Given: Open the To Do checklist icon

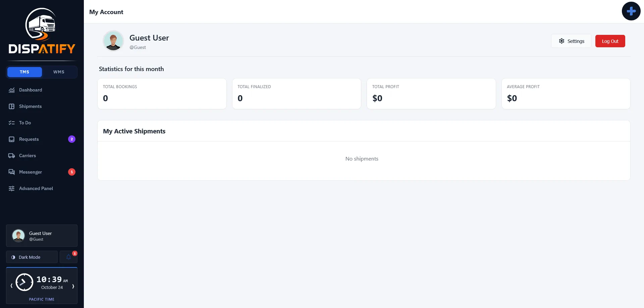Looking at the screenshot, I should (x=12, y=123).
